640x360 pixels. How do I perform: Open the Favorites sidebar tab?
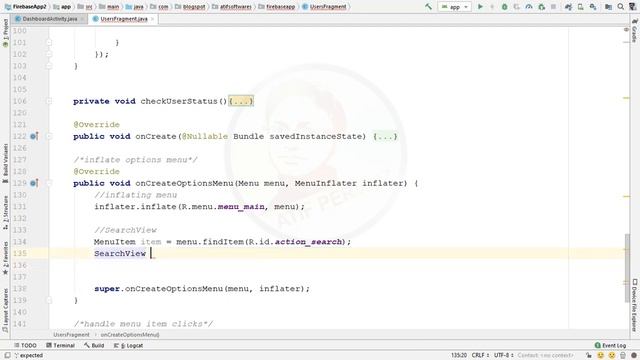(5, 258)
